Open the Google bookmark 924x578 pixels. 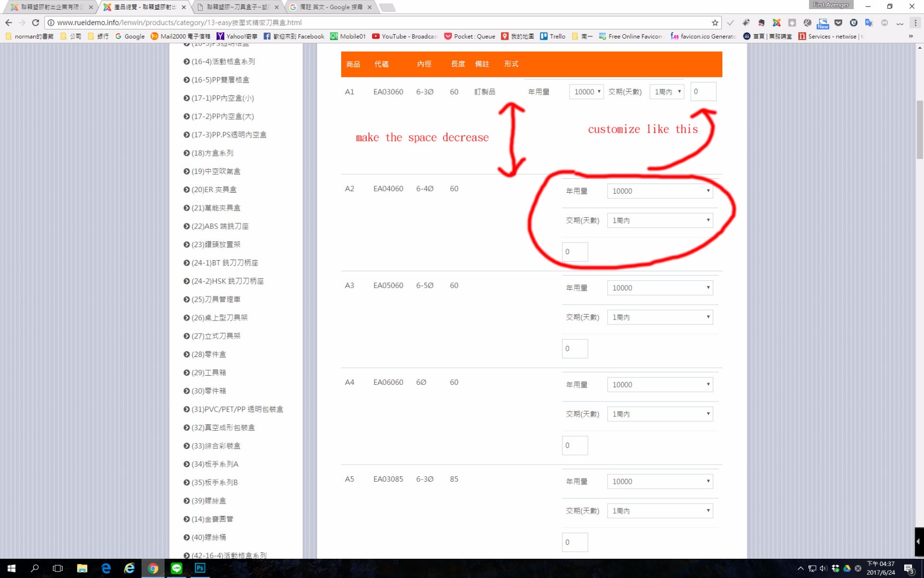click(130, 36)
